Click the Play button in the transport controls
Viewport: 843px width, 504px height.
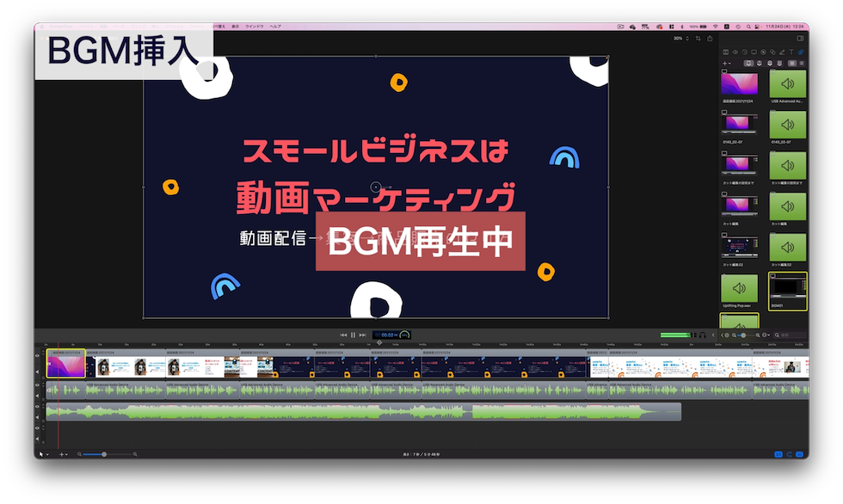pos(353,335)
